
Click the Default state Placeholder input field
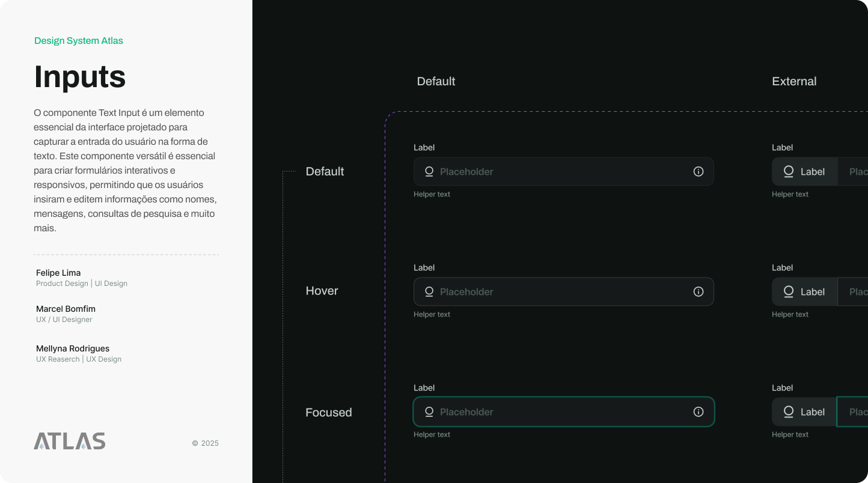click(564, 171)
